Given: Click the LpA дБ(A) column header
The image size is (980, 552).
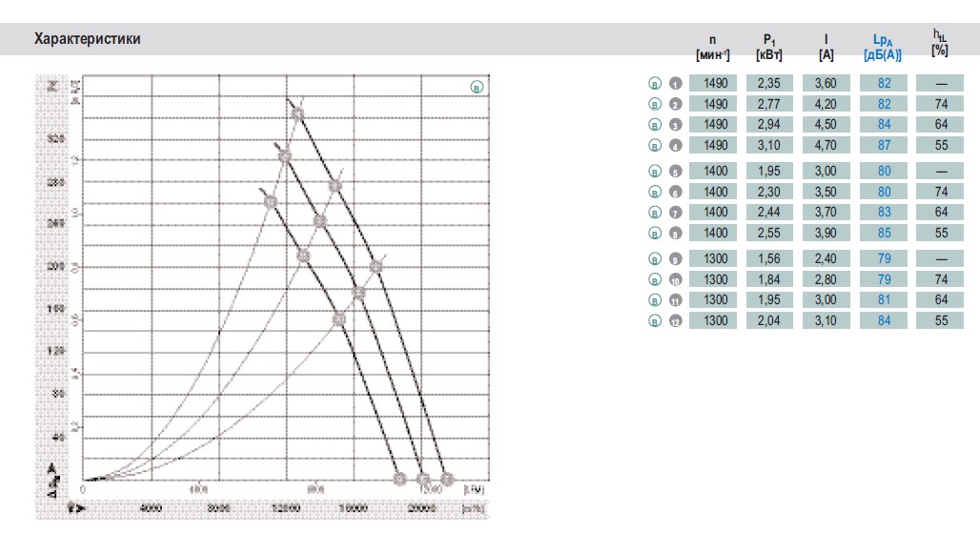Looking at the screenshot, I should pyautogui.click(x=883, y=48).
